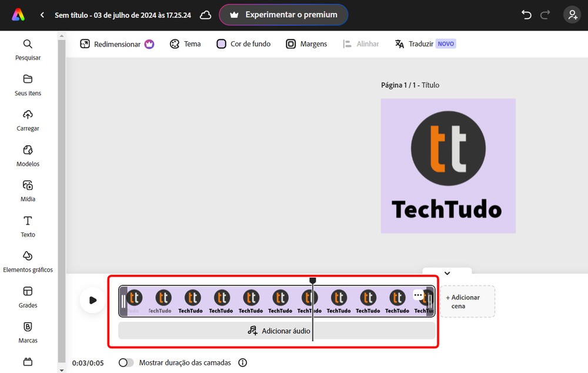This screenshot has height=373, width=588.
Task: Click the Carregar upload icon
Action: pos(28,115)
